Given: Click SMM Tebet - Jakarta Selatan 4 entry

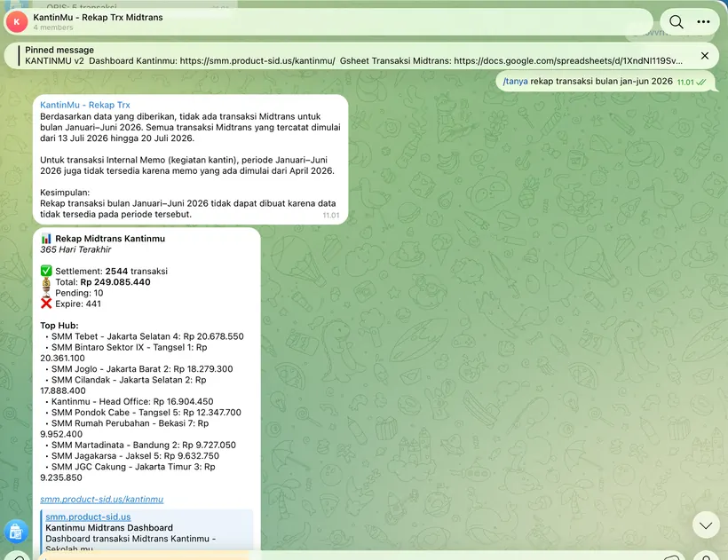Looking at the screenshot, I should [x=145, y=336].
